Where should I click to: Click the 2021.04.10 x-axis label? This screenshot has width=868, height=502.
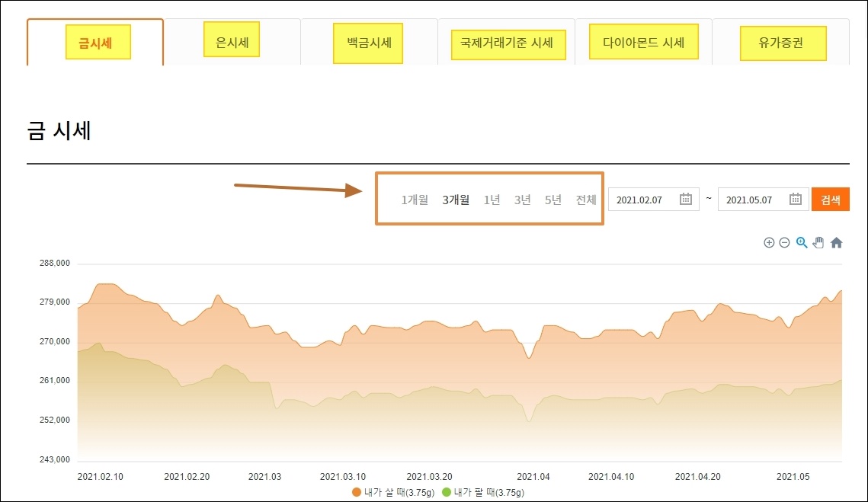611,477
